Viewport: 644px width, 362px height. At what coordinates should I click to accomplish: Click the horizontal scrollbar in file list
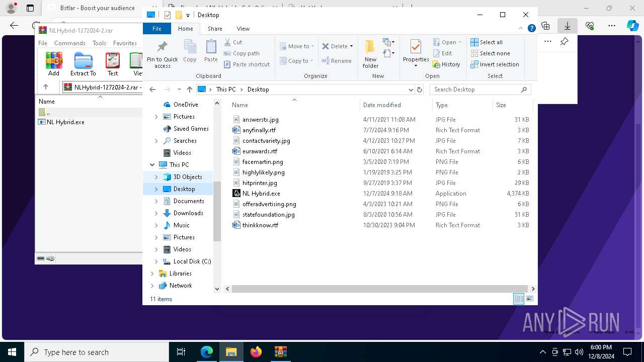(380, 289)
